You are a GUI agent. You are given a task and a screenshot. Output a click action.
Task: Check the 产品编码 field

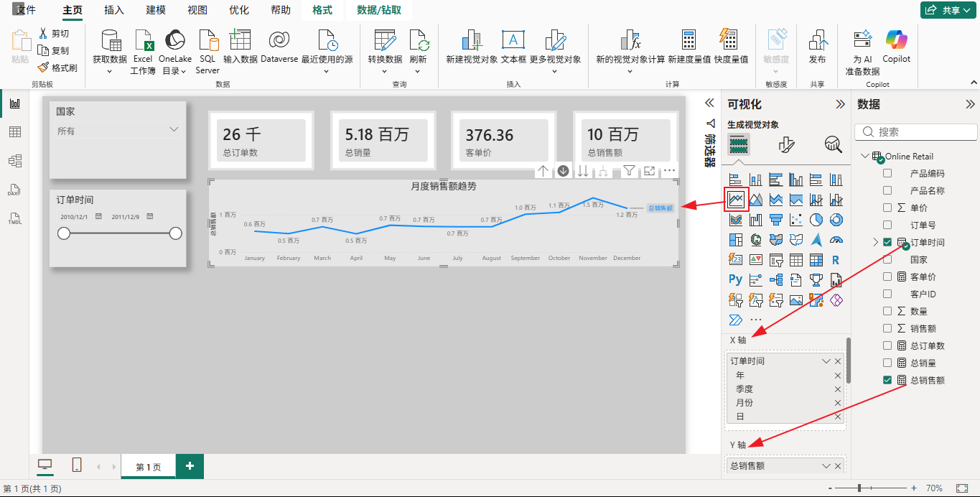click(887, 173)
